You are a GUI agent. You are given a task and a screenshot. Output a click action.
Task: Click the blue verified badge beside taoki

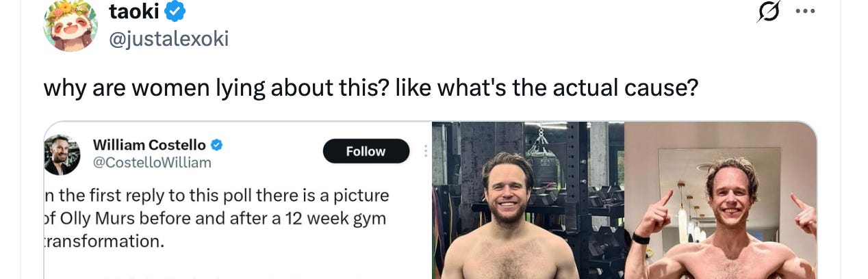176,12
